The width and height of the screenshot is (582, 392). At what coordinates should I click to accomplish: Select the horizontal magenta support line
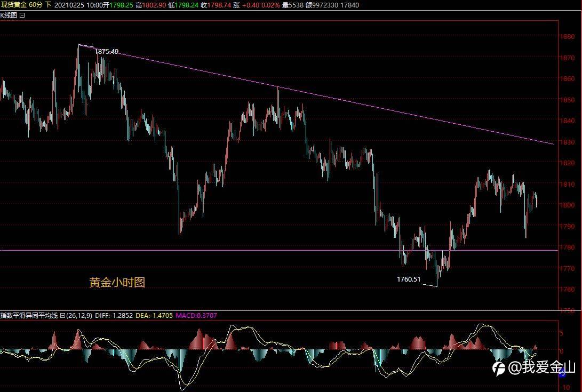pyautogui.click(x=279, y=250)
